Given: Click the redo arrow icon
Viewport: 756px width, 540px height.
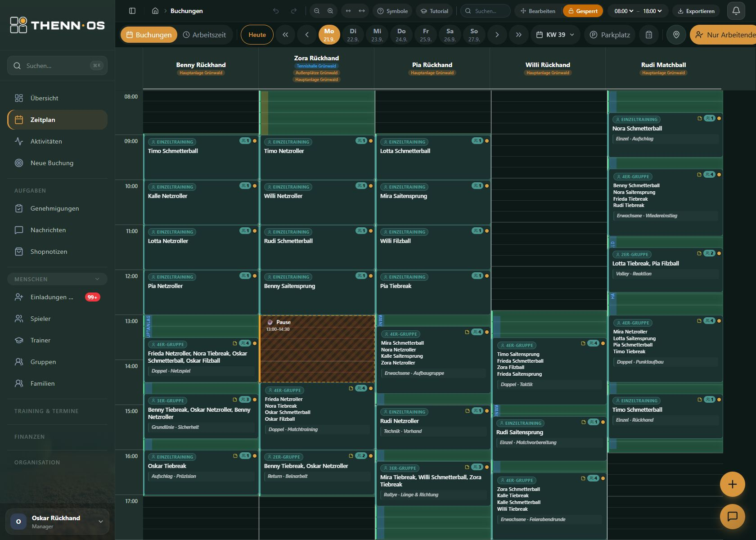Looking at the screenshot, I should [x=294, y=11].
